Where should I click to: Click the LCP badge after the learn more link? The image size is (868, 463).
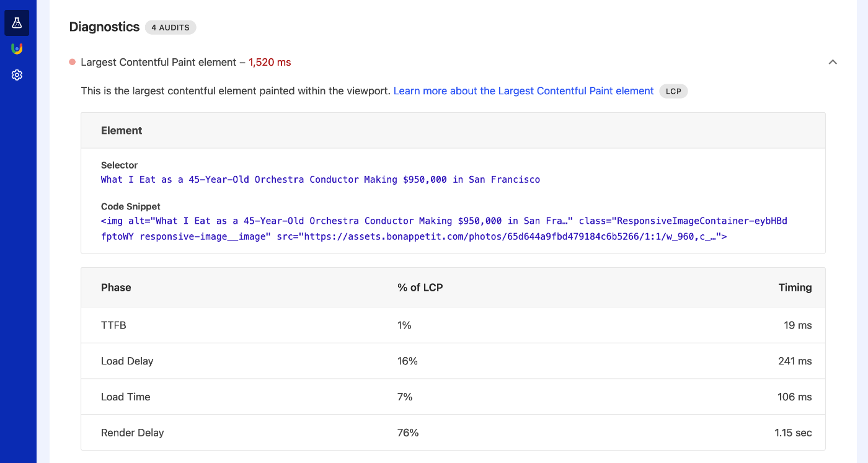click(x=673, y=91)
